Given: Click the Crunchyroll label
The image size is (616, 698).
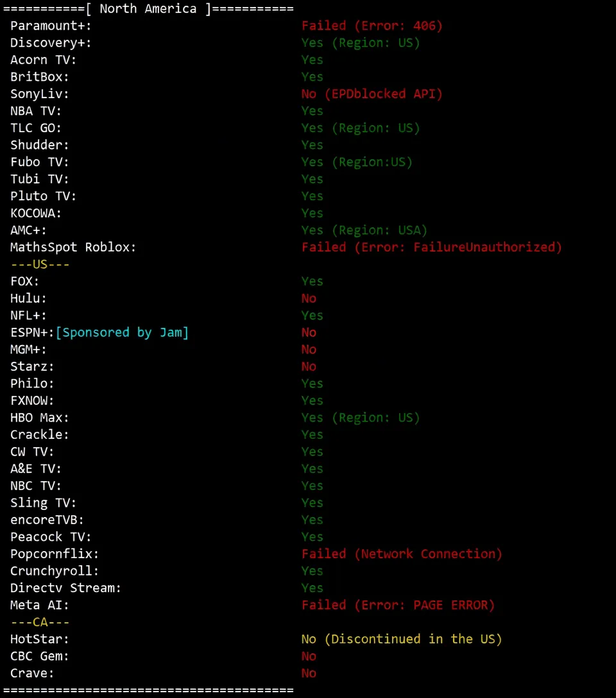Looking at the screenshot, I should click(55, 571).
